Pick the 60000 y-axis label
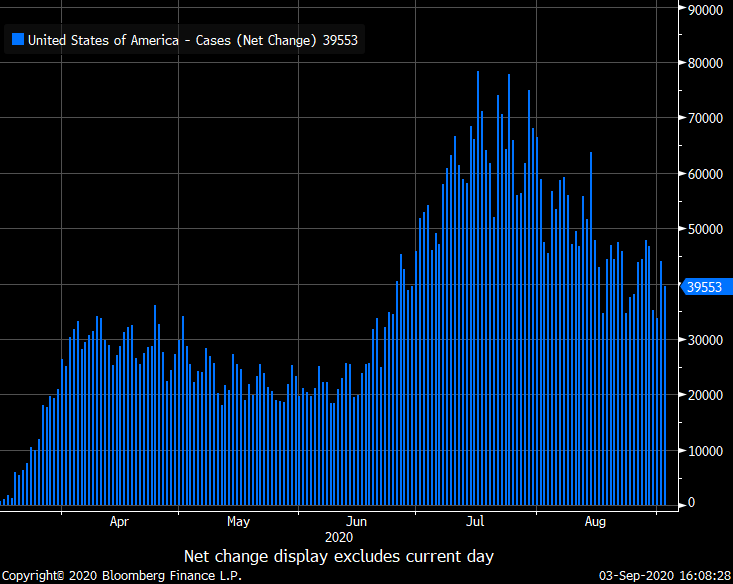 pyautogui.click(x=707, y=174)
